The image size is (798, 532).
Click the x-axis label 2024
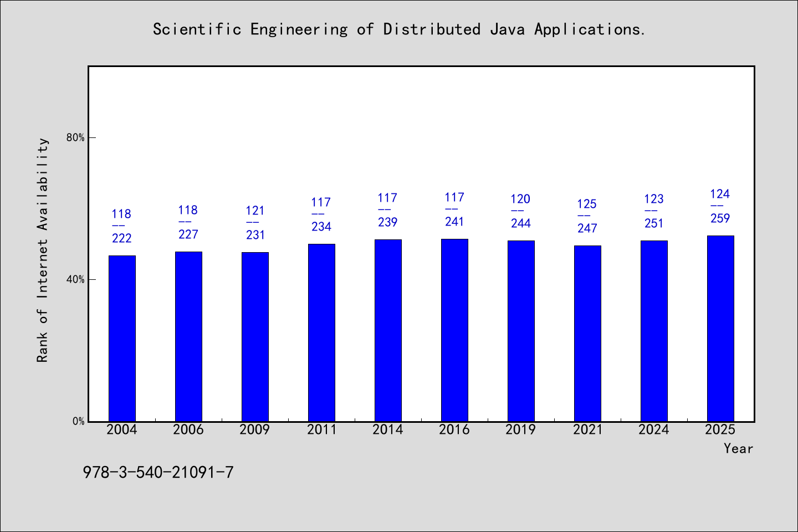[x=654, y=429]
